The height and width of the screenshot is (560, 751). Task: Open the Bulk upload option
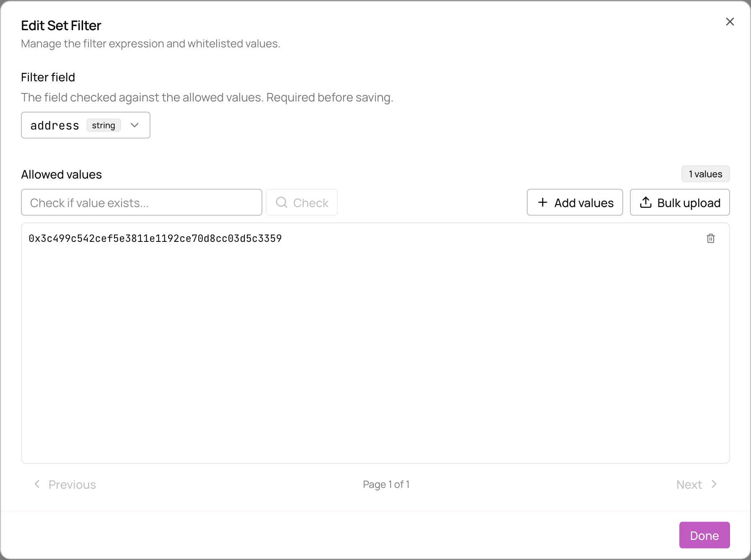click(x=680, y=202)
